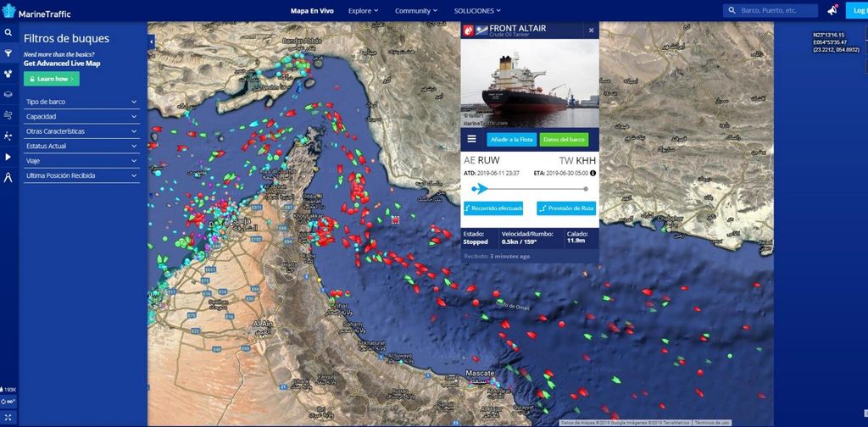Click the search icon in left sidebar
This screenshot has height=427, width=868.
(8, 33)
